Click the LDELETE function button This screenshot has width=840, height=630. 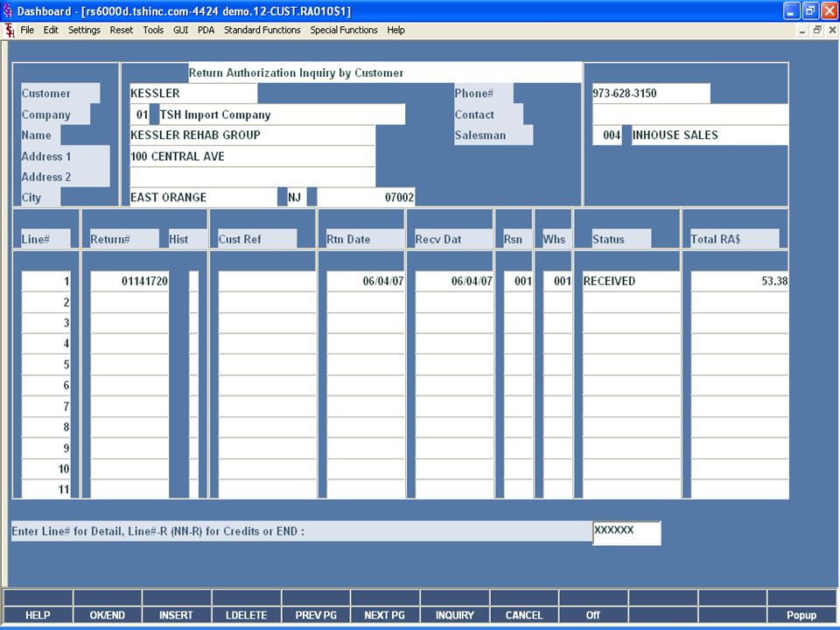click(x=246, y=615)
